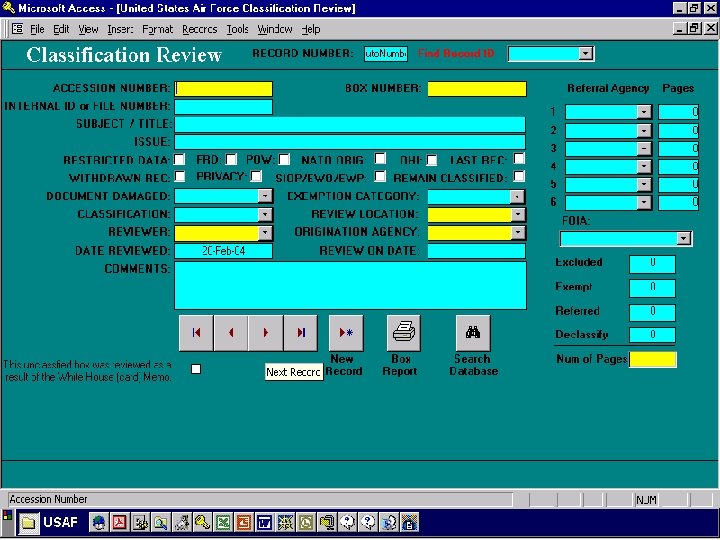Click inside the COMMENTS text area

(x=350, y=286)
